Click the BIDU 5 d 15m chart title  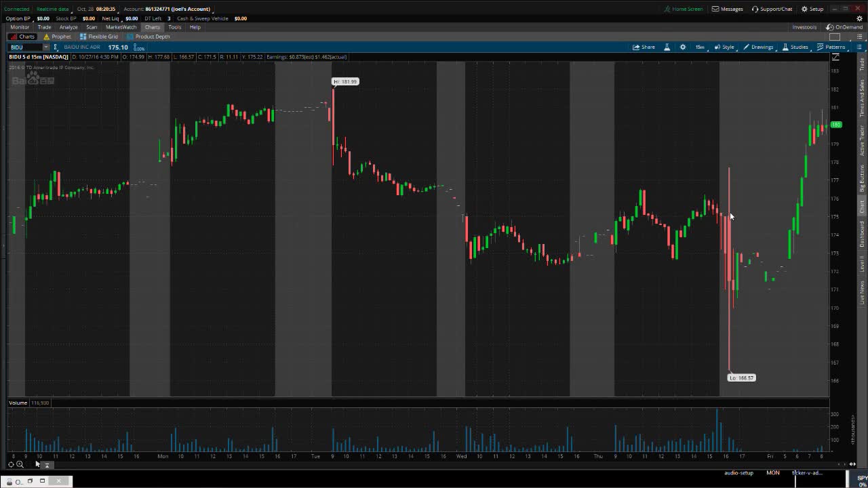(39, 57)
